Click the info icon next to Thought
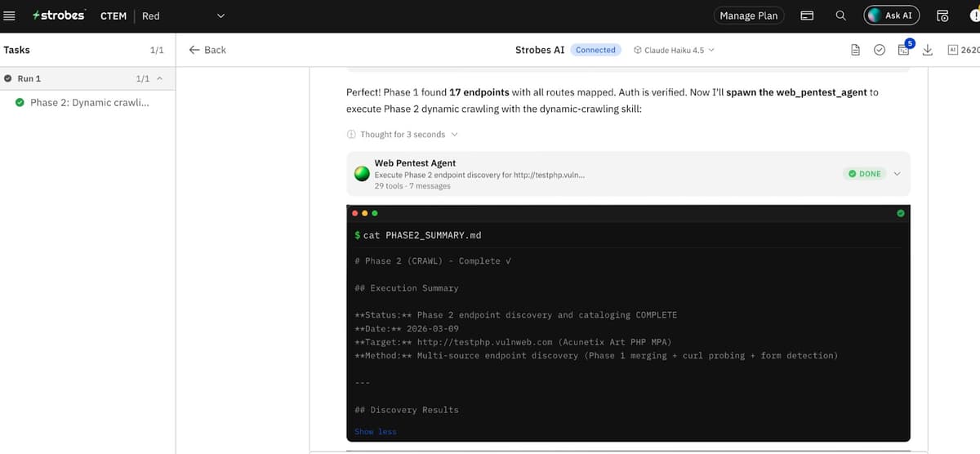The width and height of the screenshot is (980, 454). point(351,134)
